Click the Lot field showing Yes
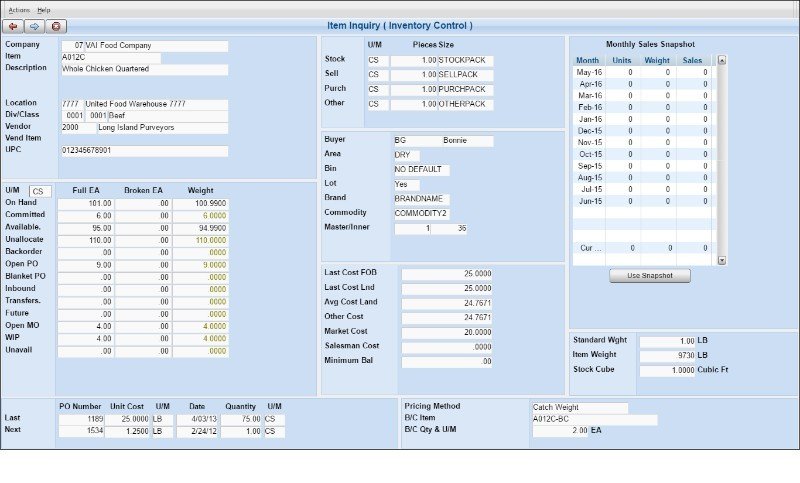The image size is (800, 483). click(x=406, y=184)
